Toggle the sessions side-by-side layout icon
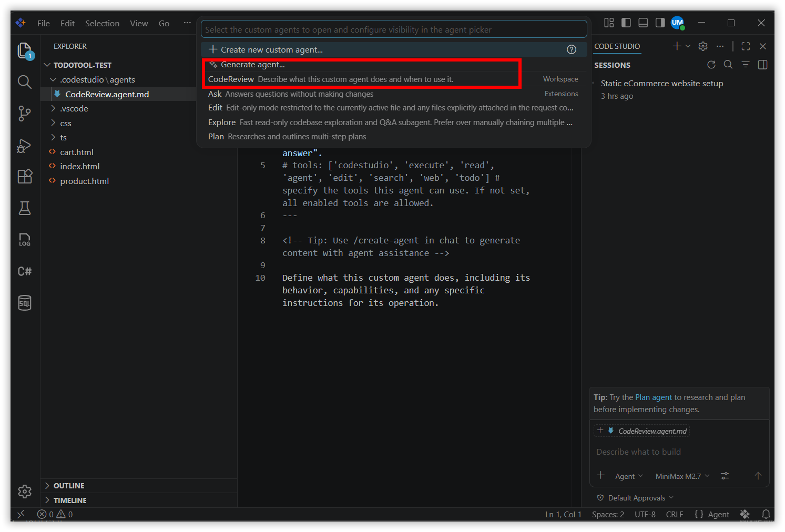 762,65
